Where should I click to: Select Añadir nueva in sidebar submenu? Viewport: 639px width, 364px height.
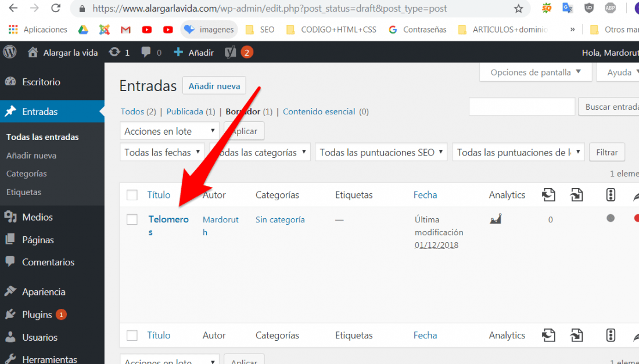click(31, 156)
